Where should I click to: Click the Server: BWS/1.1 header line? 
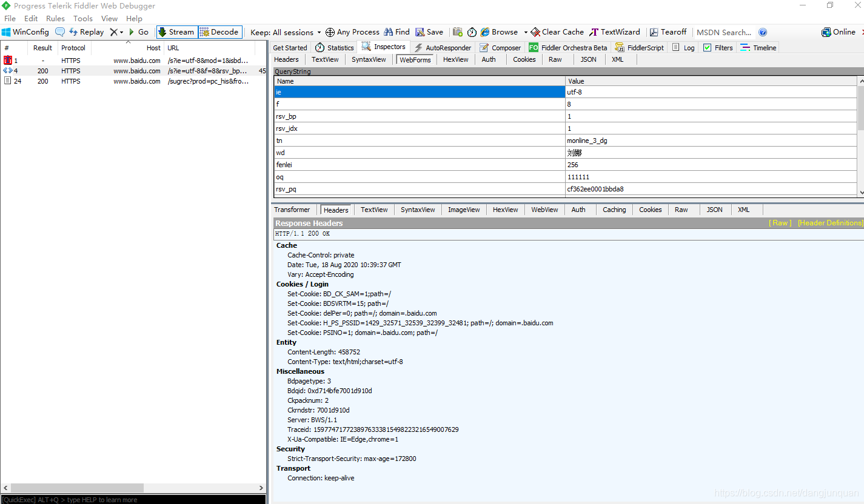click(x=312, y=420)
